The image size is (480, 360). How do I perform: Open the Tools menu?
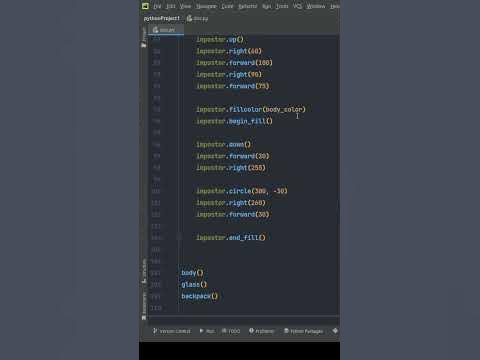pos(282,6)
